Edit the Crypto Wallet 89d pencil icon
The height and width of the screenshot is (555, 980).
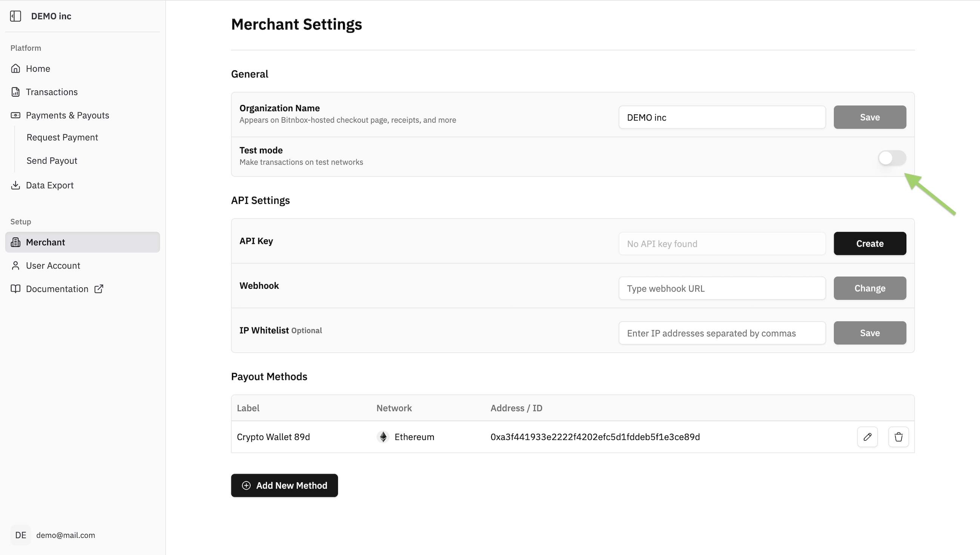pos(867,437)
